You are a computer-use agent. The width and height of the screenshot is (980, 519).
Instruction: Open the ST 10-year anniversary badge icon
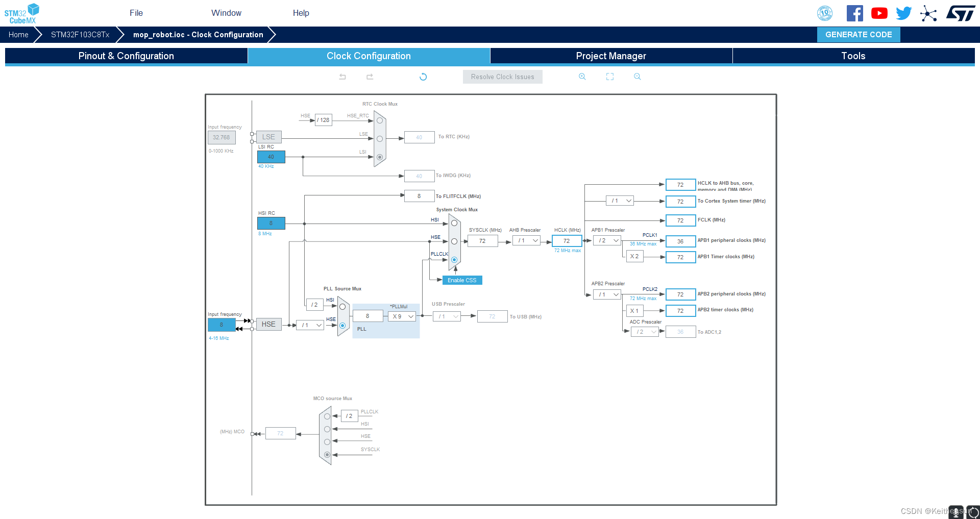(825, 13)
